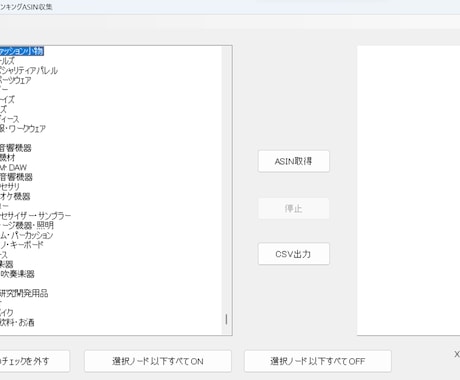Image resolution: width=460 pixels, height=380 pixels.
Task: Click the チェックを外す button
Action: pyautogui.click(x=35, y=361)
